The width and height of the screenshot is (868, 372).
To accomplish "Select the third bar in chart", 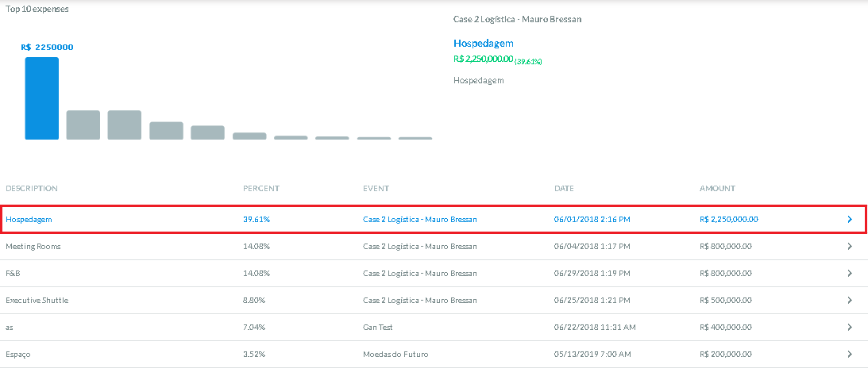I will [125, 125].
